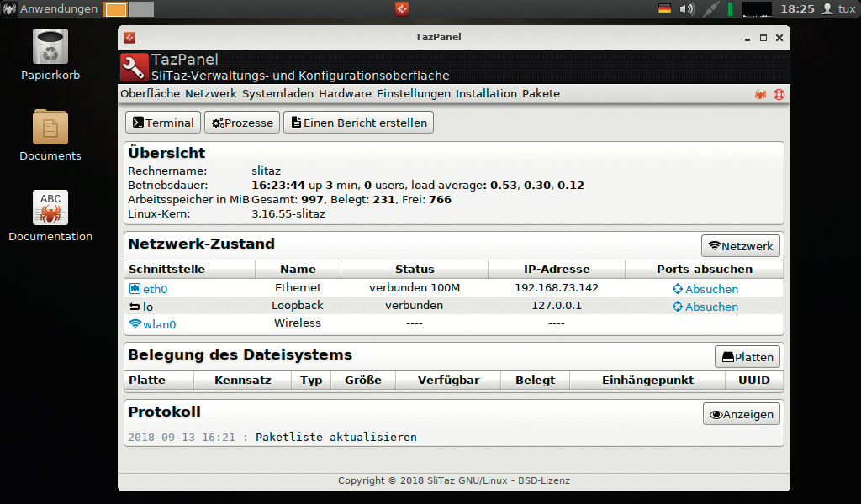Click the small red icon in the title bar

(x=129, y=37)
